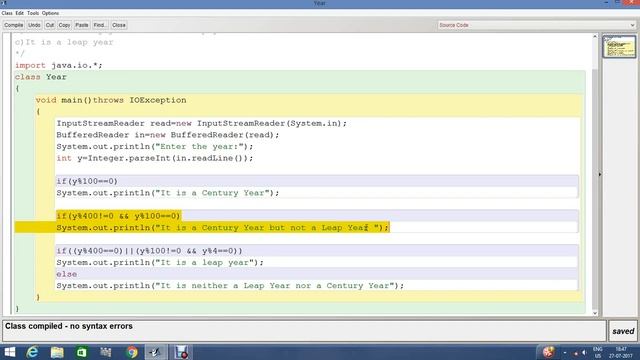Open the taskbar clock showing 27-07-2017
This screenshot has width=640, height=360.
point(621,352)
